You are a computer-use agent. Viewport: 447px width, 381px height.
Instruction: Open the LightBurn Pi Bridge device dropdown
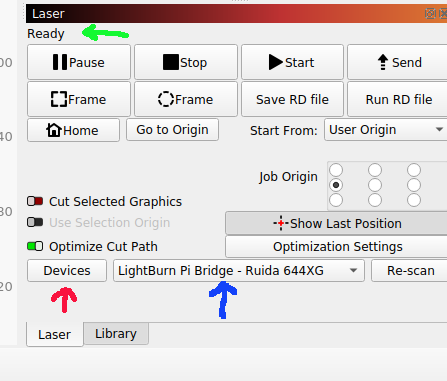(x=239, y=271)
